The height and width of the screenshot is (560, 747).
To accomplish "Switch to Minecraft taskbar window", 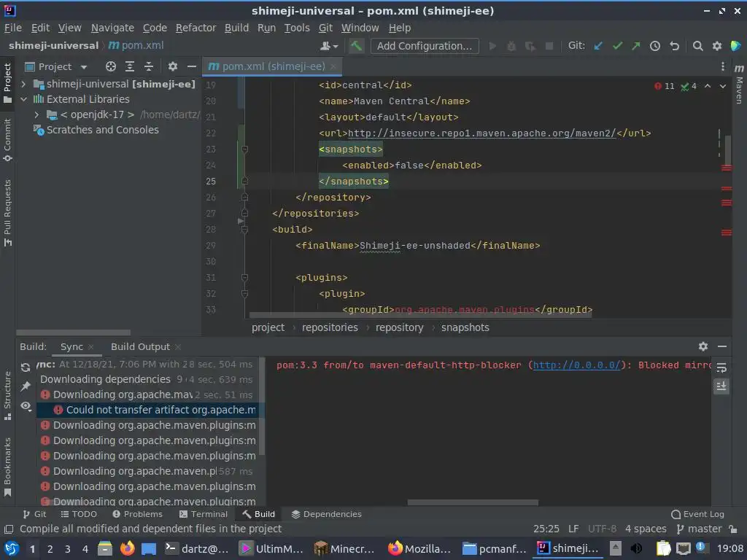I will tap(344, 548).
